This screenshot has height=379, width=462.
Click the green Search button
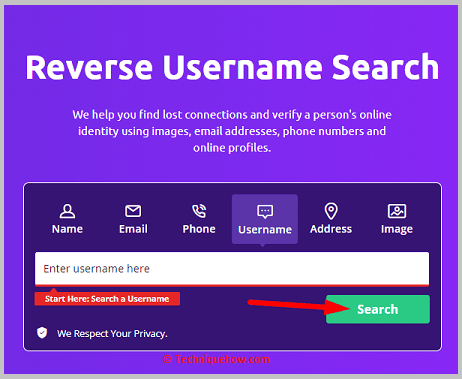(x=378, y=309)
